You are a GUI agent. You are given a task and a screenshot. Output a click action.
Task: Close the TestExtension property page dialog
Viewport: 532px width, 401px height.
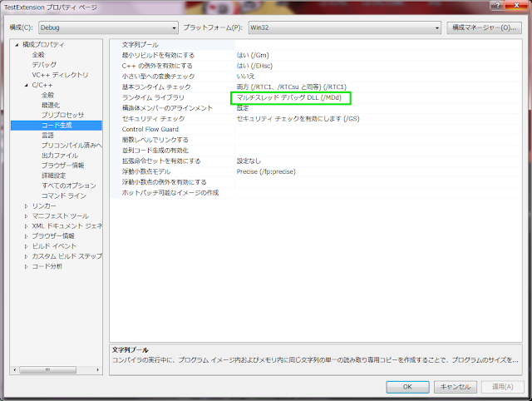(x=517, y=5)
